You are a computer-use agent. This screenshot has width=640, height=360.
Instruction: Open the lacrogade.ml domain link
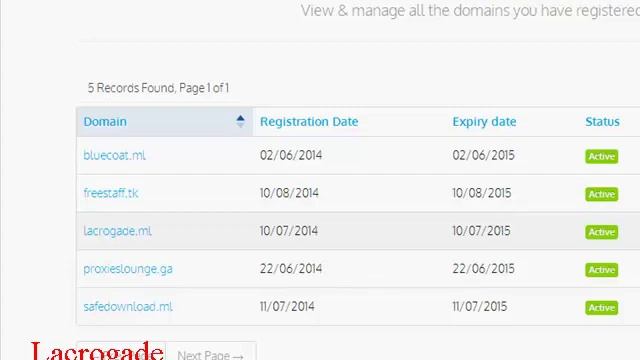point(118,231)
